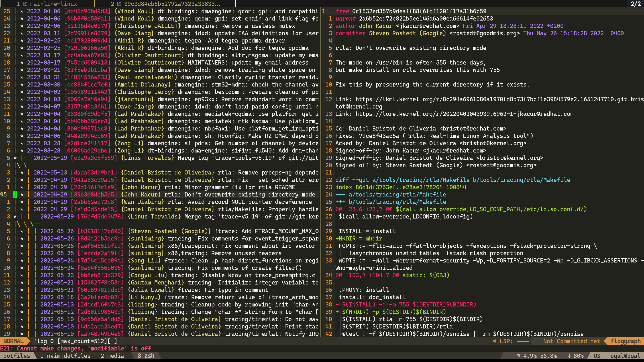Select commit 941a53c39a15 Fix __set_sched_attr
This screenshot has width=644, height=362.
click(167, 180)
